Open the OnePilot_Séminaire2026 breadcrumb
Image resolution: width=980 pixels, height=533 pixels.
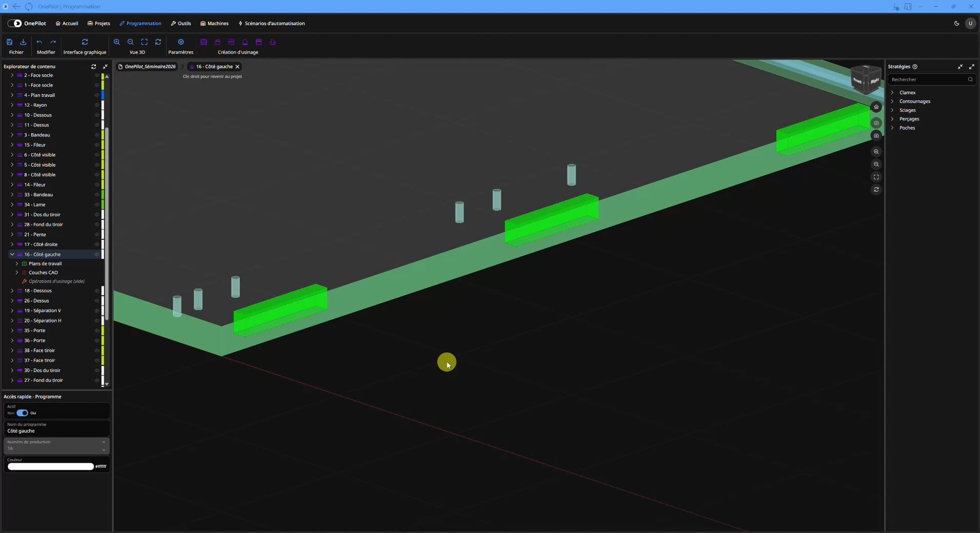(x=147, y=67)
